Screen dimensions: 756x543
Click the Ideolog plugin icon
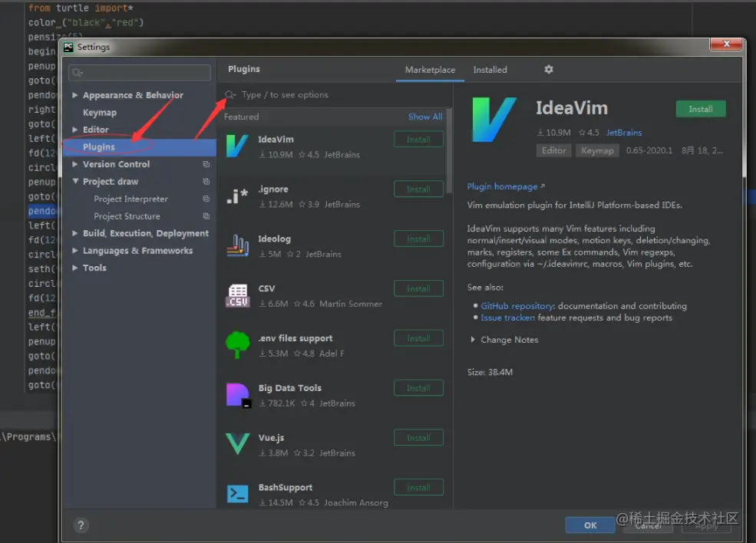click(x=237, y=245)
